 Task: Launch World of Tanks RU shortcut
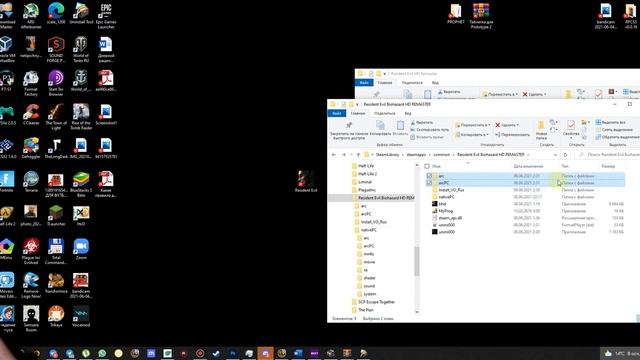[81, 49]
